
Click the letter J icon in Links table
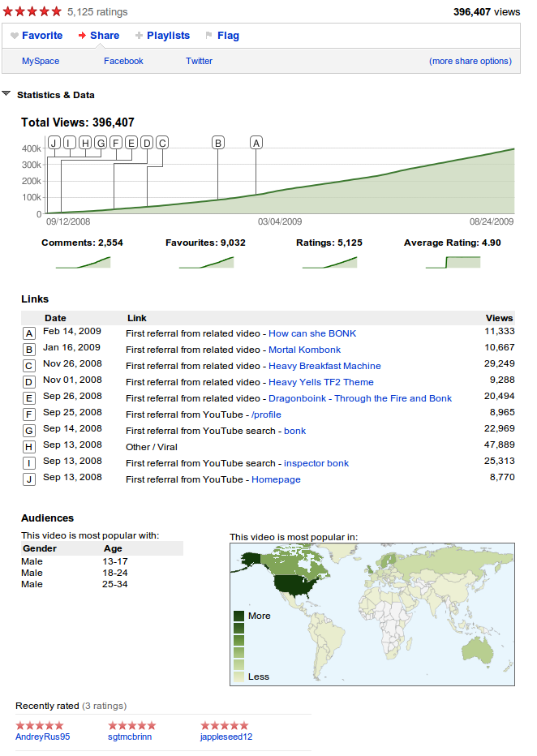[29, 479]
